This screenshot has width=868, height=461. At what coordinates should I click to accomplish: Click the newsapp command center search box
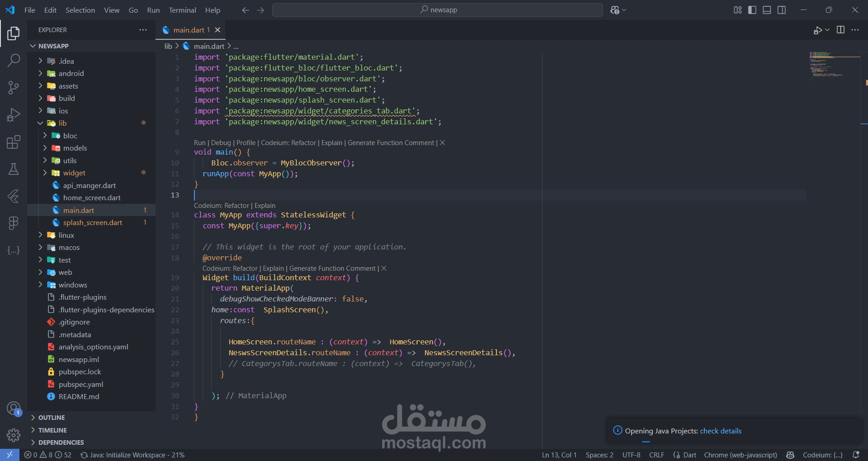coord(437,10)
